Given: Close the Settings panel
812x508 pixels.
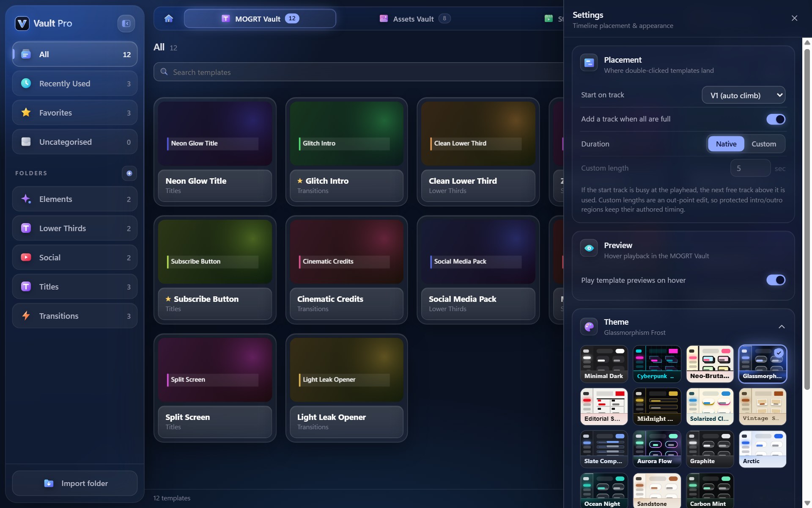Looking at the screenshot, I should (x=794, y=18).
